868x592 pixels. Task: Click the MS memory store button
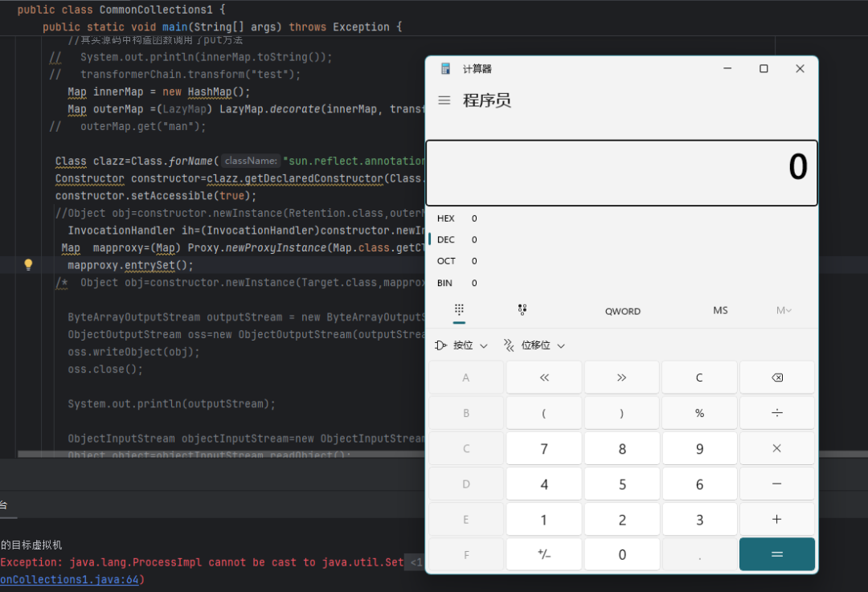click(720, 310)
